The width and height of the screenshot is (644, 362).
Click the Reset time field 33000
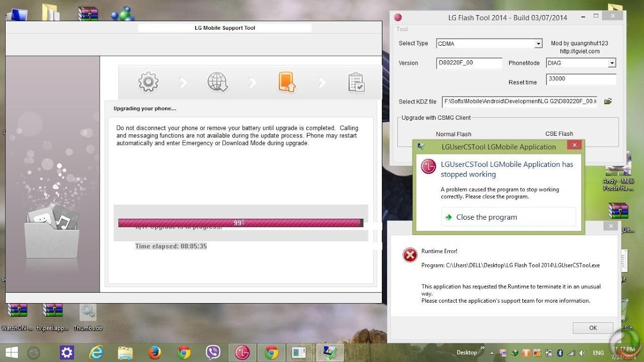coord(581,79)
